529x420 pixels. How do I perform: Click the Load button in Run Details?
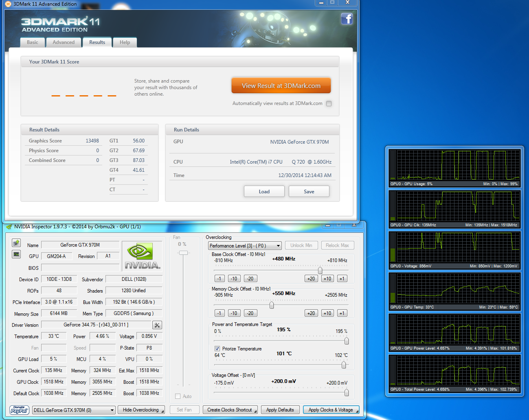pyautogui.click(x=264, y=192)
